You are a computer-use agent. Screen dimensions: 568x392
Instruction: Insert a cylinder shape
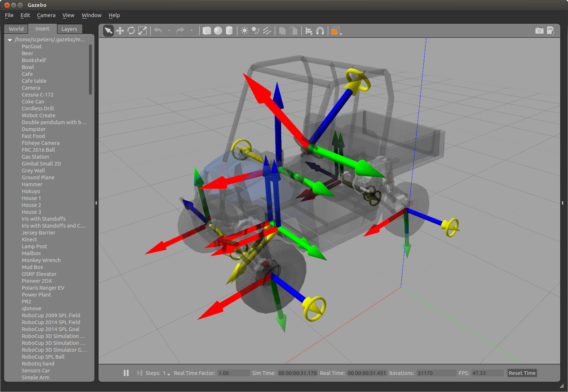click(229, 31)
